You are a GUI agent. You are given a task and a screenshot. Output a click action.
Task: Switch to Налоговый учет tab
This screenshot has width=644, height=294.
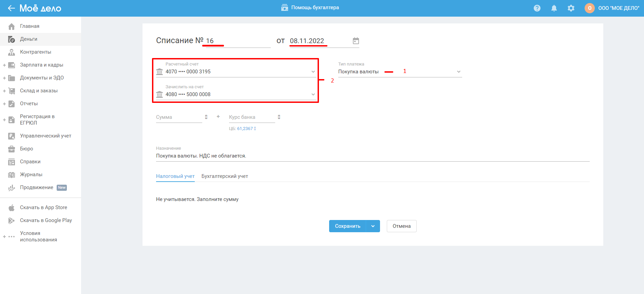tap(175, 176)
